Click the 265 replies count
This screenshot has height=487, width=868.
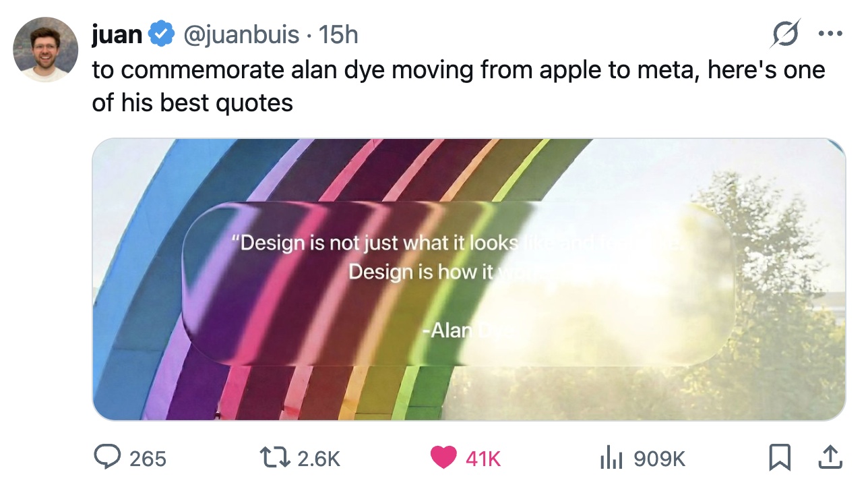tap(148, 459)
